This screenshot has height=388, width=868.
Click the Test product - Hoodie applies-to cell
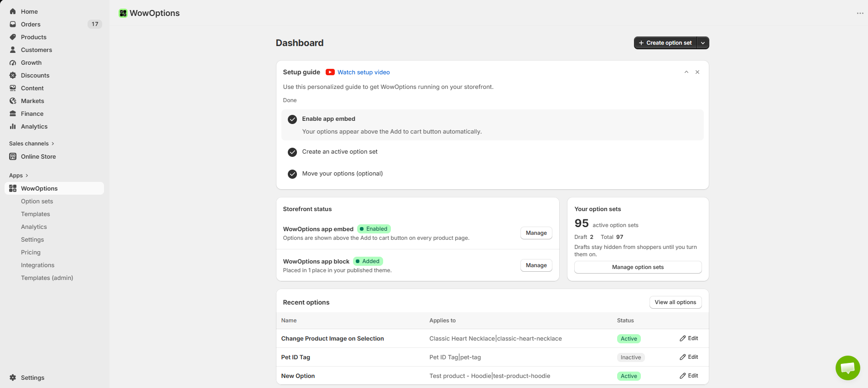[x=489, y=376]
